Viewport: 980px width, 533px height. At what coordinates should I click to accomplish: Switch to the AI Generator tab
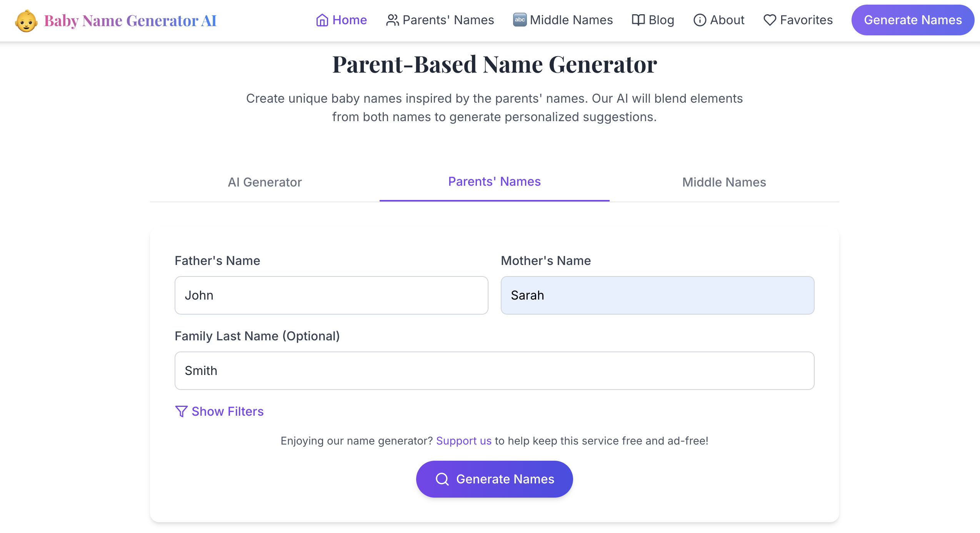point(265,182)
